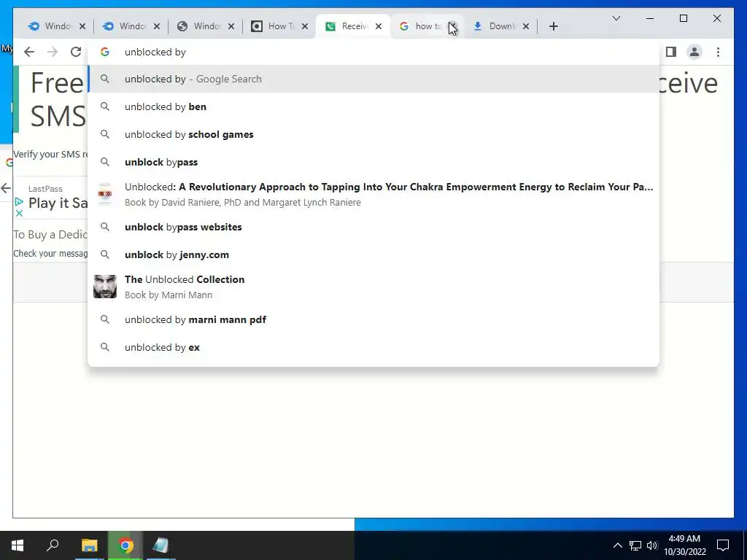Open the Chrome side panel icon
747x560 pixels.
point(671,52)
